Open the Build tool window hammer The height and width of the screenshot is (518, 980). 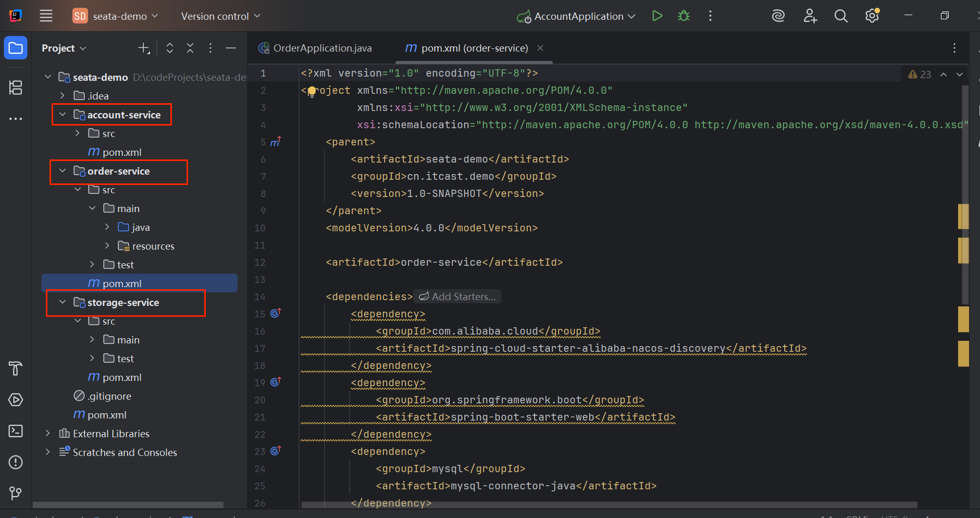(x=16, y=368)
